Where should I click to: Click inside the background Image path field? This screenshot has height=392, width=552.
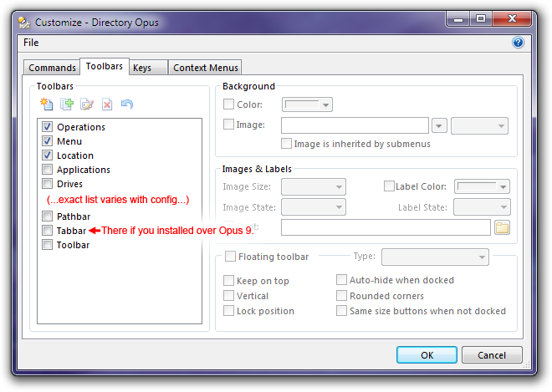click(355, 125)
